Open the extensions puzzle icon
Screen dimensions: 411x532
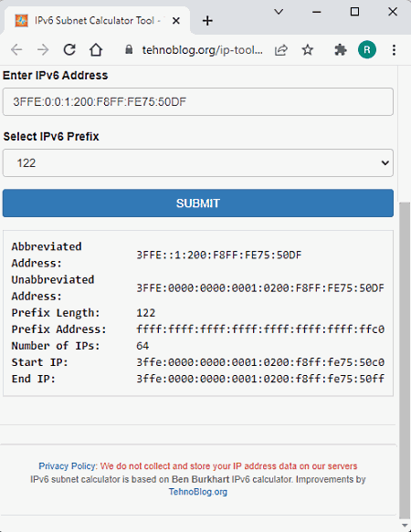(x=340, y=50)
